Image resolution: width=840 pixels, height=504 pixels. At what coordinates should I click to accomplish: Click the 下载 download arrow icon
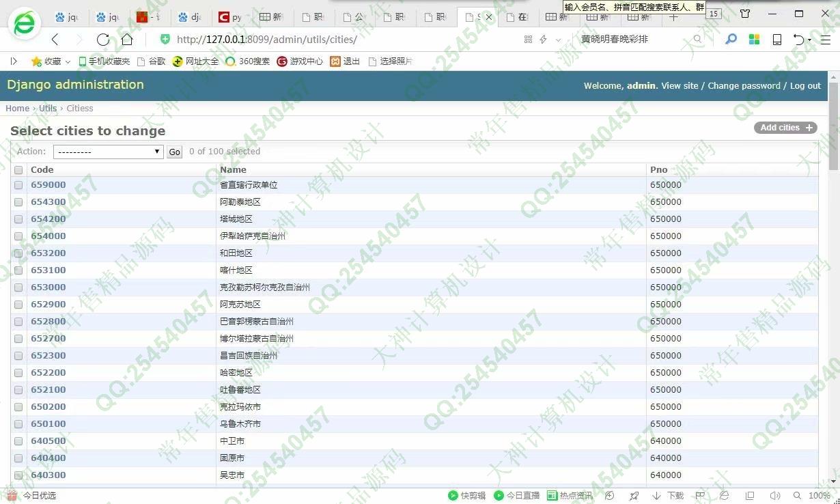point(656,496)
